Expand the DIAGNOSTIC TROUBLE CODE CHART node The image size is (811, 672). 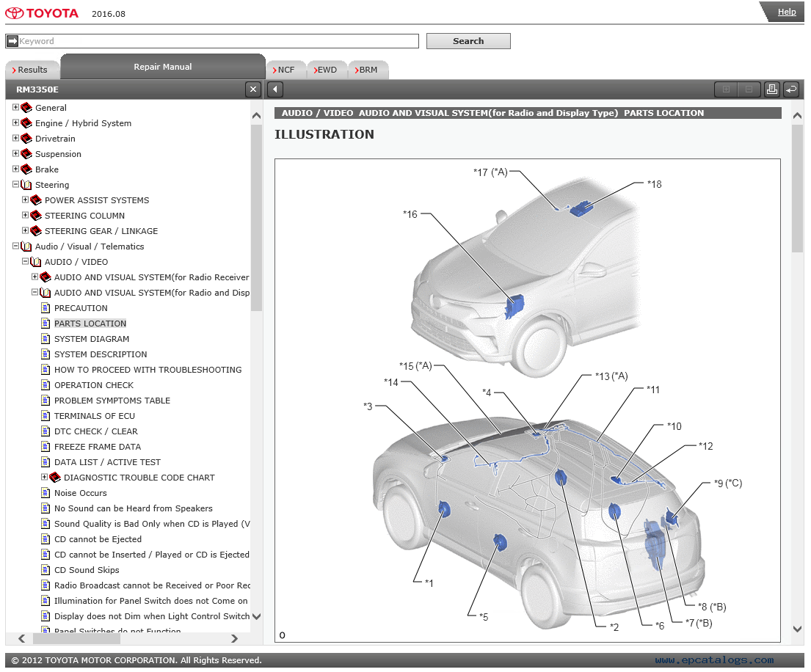point(44,477)
